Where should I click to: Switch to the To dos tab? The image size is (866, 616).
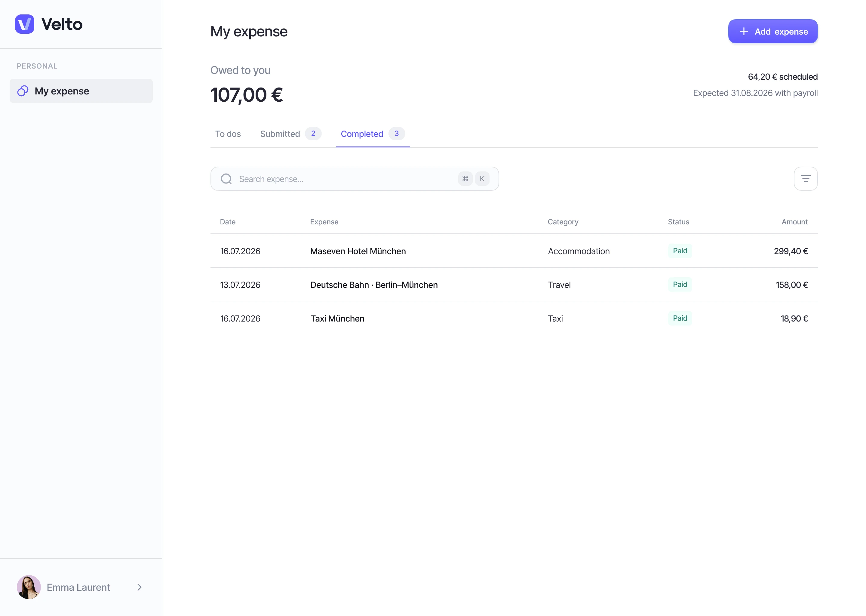tap(228, 134)
